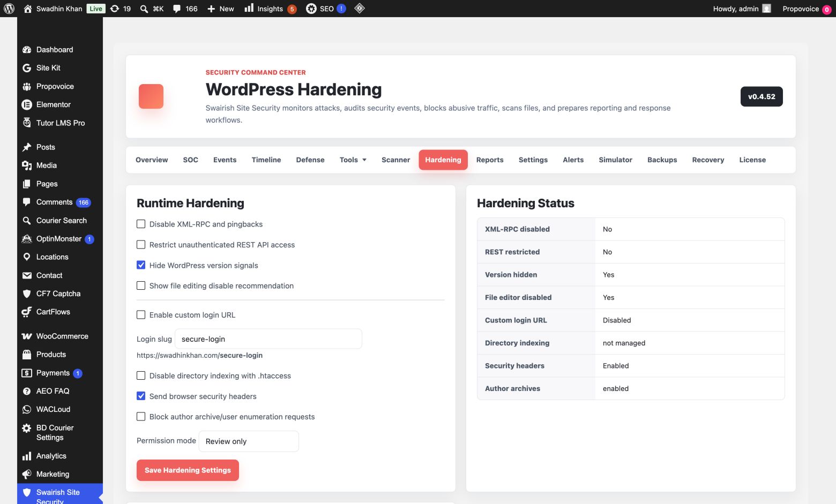Open the Locations pin icon
Screen dimensions: 836x504
point(27,257)
